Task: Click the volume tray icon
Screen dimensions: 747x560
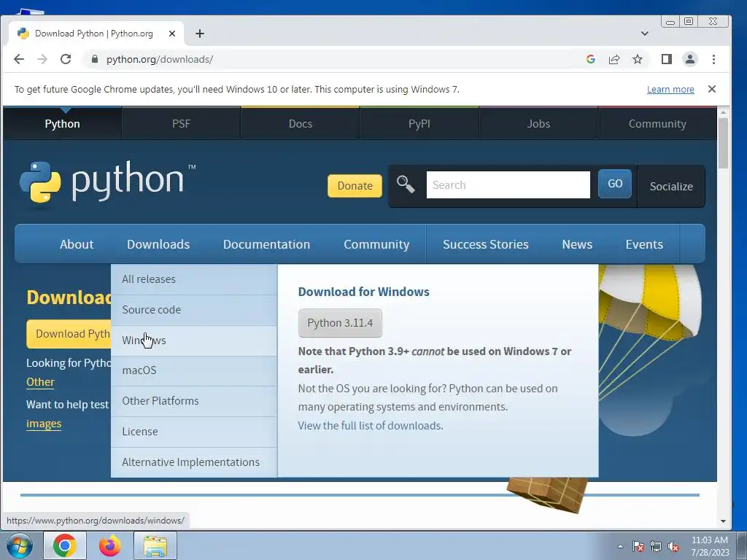Action: click(673, 546)
